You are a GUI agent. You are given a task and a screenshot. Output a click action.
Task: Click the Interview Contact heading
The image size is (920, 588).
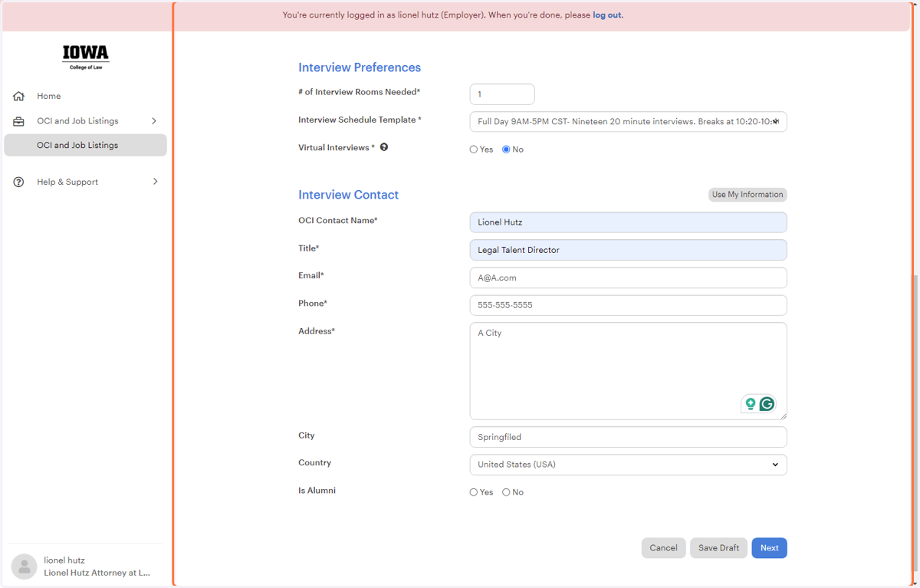pyautogui.click(x=348, y=195)
